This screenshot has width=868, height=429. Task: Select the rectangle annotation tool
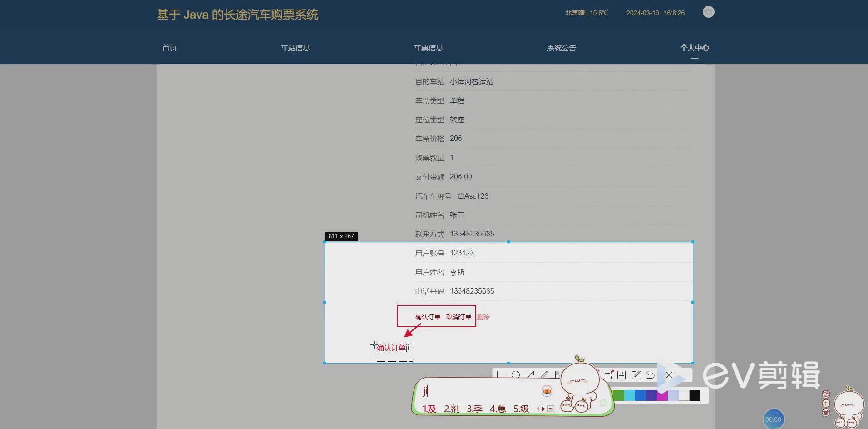tap(501, 374)
